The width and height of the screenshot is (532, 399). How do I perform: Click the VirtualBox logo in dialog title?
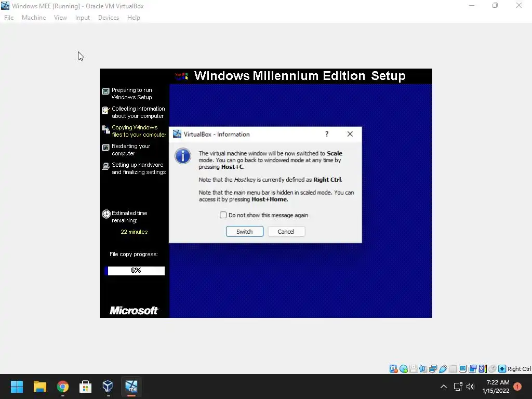[177, 134]
